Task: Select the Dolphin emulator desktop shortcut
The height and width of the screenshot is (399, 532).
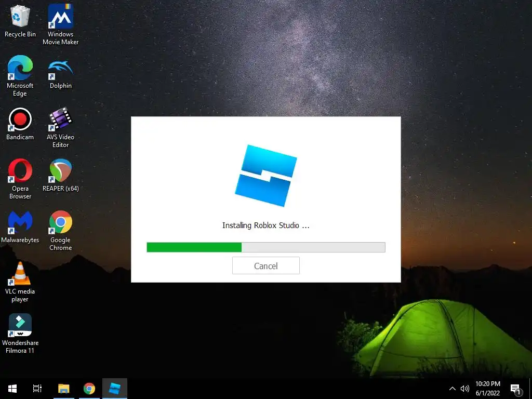Action: [x=61, y=74]
